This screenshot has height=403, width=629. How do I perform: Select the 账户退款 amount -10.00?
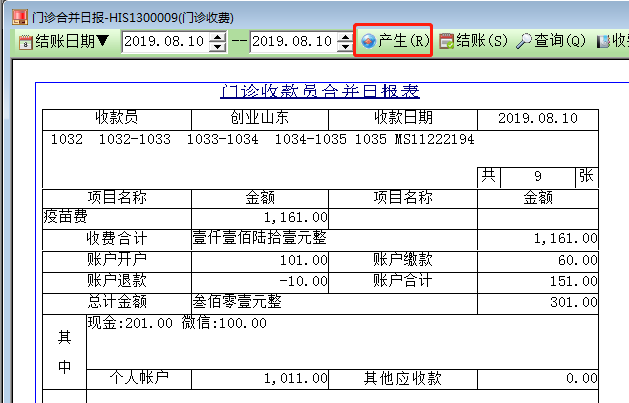[303, 281]
